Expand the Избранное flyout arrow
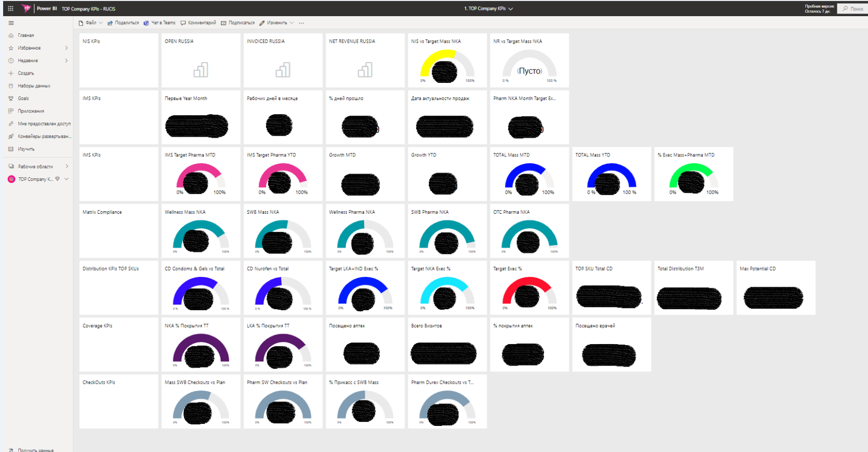 pyautogui.click(x=66, y=48)
